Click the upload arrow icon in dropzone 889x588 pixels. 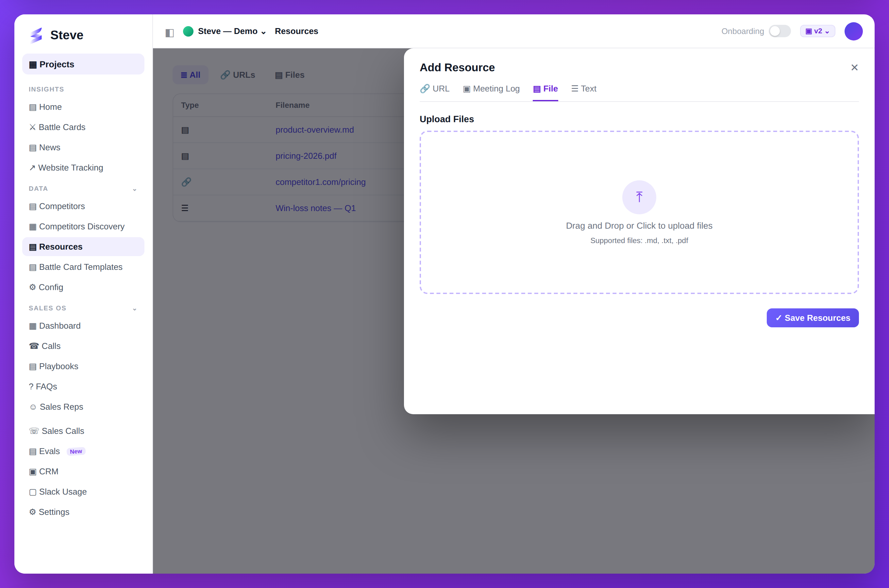[639, 197]
